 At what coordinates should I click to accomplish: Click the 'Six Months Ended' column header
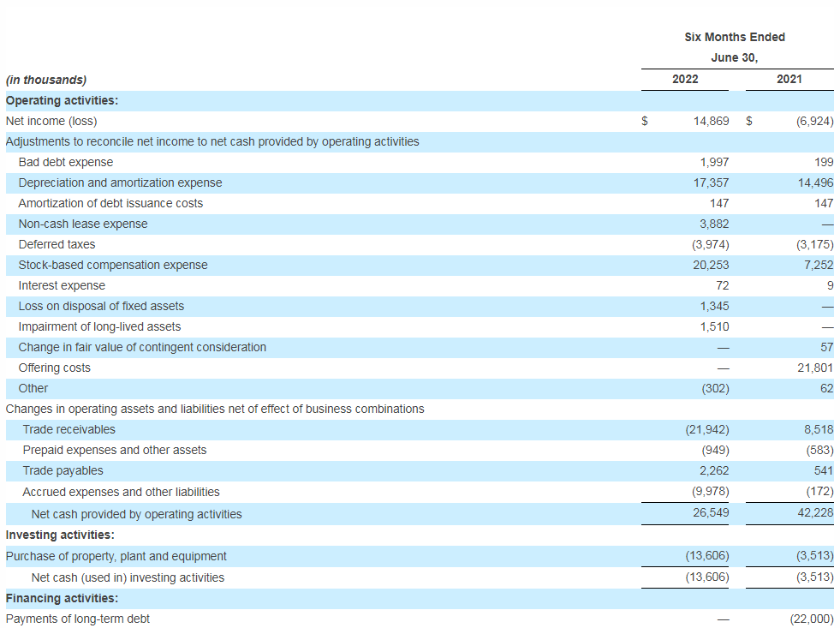pos(735,37)
